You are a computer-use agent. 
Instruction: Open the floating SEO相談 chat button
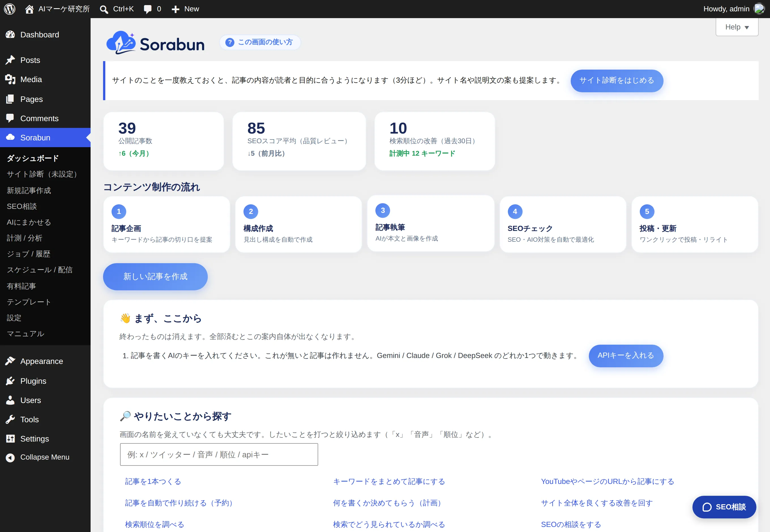coord(724,507)
